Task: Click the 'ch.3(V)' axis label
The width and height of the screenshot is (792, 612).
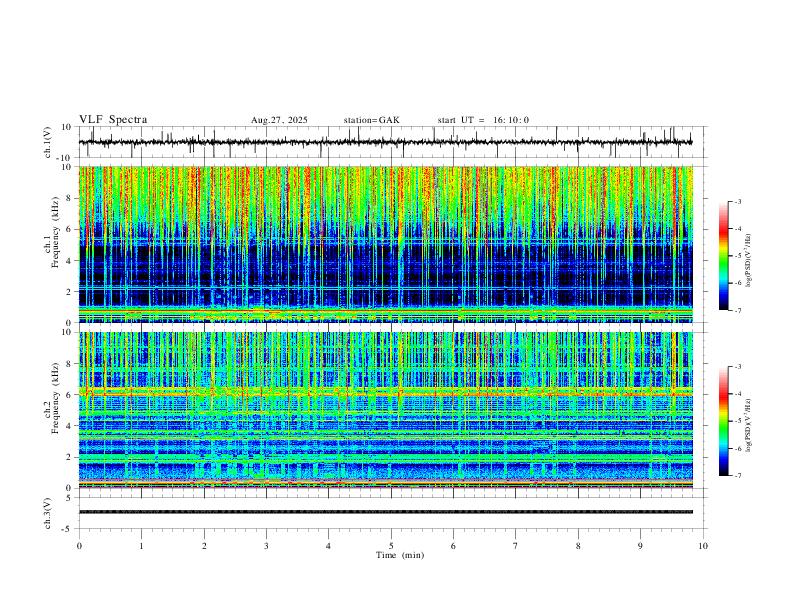Action: click(48, 513)
